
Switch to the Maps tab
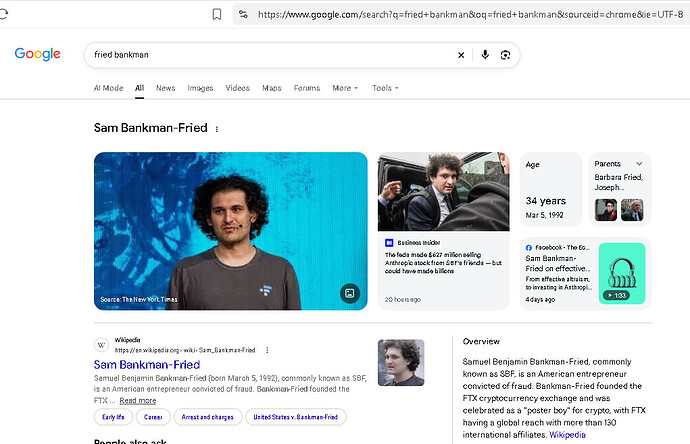click(x=272, y=88)
